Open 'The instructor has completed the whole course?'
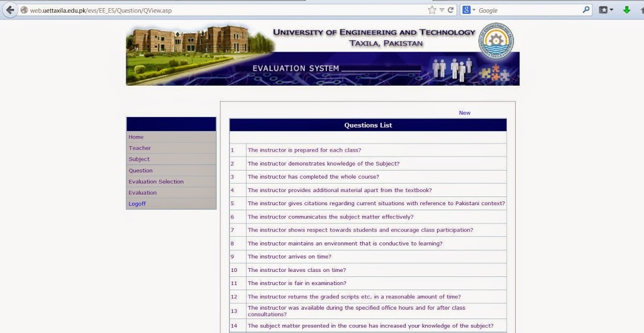644x333 pixels. pos(313,177)
